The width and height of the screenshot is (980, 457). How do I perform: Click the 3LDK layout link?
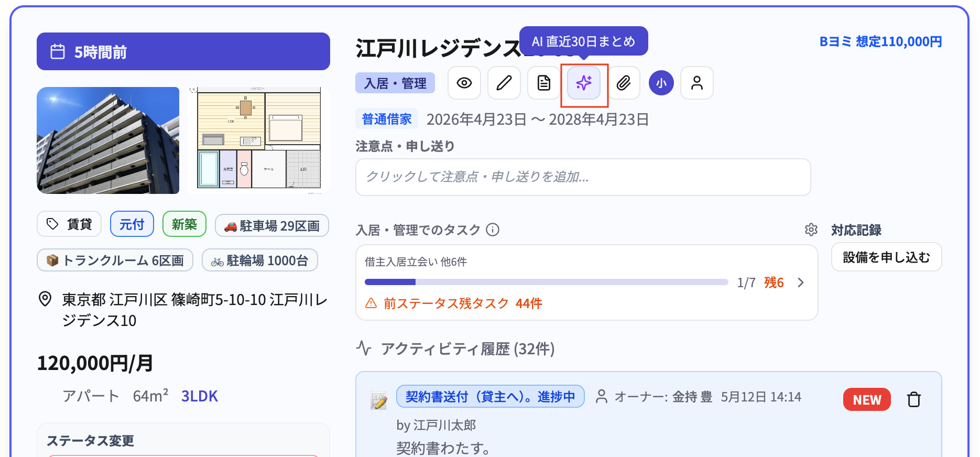200,396
